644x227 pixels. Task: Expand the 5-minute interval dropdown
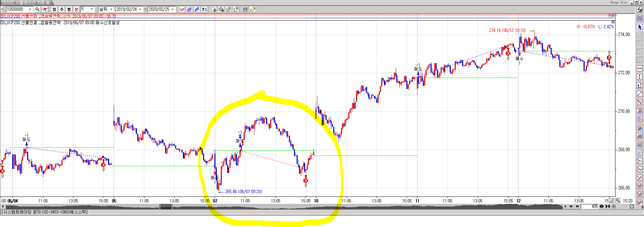(92, 9)
